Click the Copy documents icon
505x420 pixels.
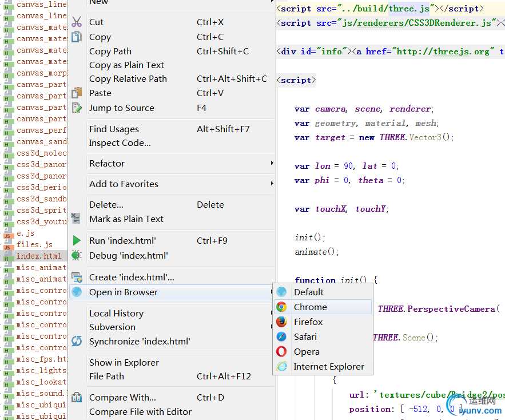click(77, 37)
